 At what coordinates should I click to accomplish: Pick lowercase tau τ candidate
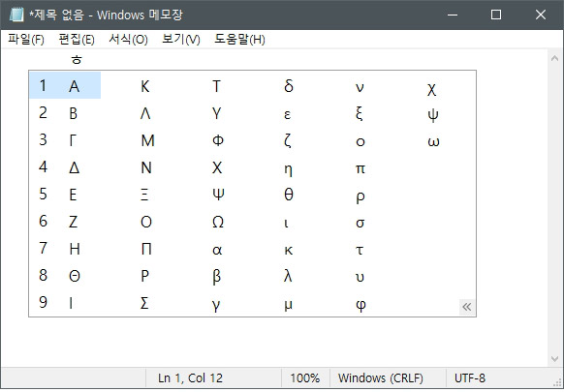[360, 250]
